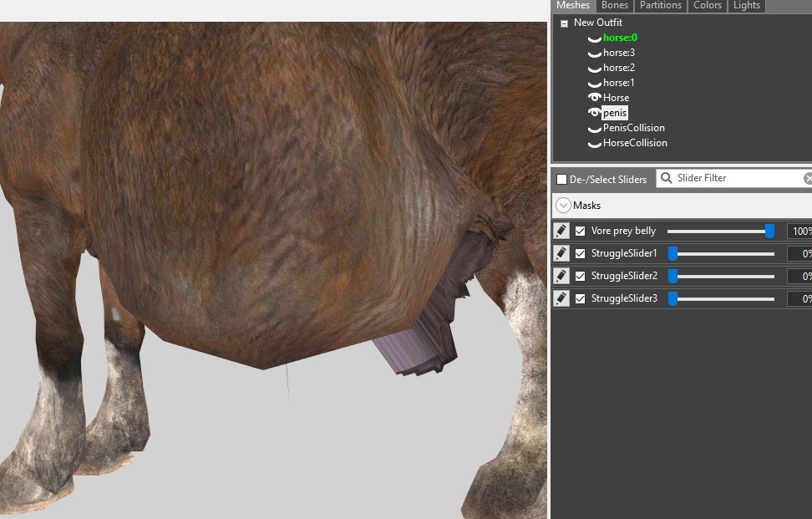This screenshot has width=812, height=519.
Task: Select the New Outfit root item
Action: [x=597, y=23]
